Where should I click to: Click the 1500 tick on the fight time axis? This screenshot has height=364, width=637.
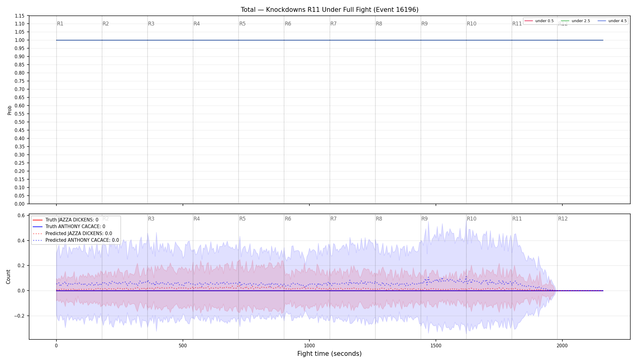[436, 345]
